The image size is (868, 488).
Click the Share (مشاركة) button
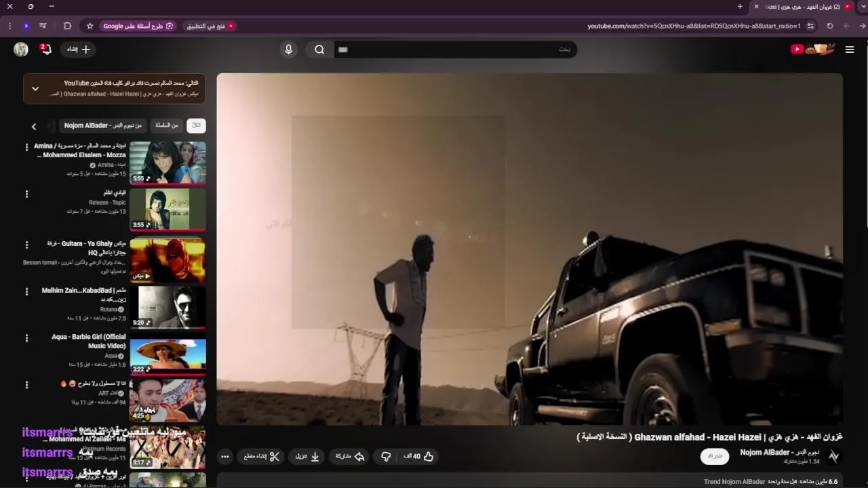point(350,457)
